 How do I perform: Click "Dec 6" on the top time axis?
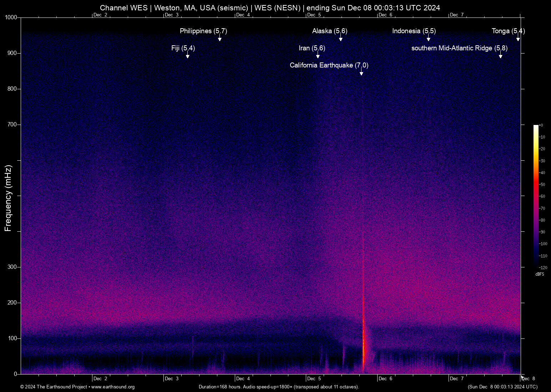pyautogui.click(x=385, y=15)
